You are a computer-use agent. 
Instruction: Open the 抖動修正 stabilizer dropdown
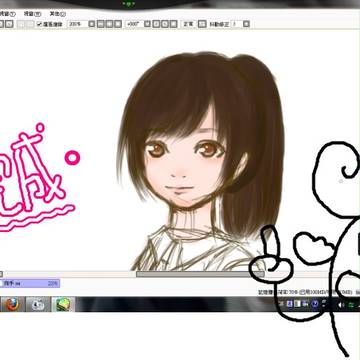(246, 24)
